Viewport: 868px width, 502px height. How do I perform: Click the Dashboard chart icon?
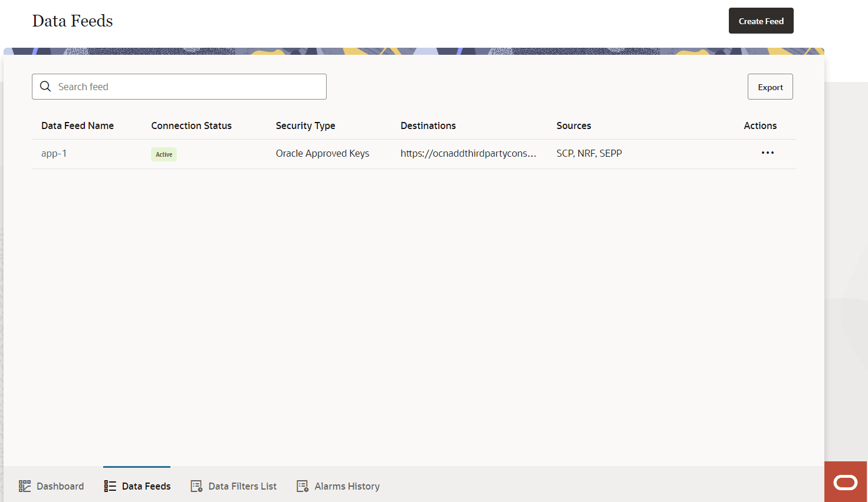[25, 486]
